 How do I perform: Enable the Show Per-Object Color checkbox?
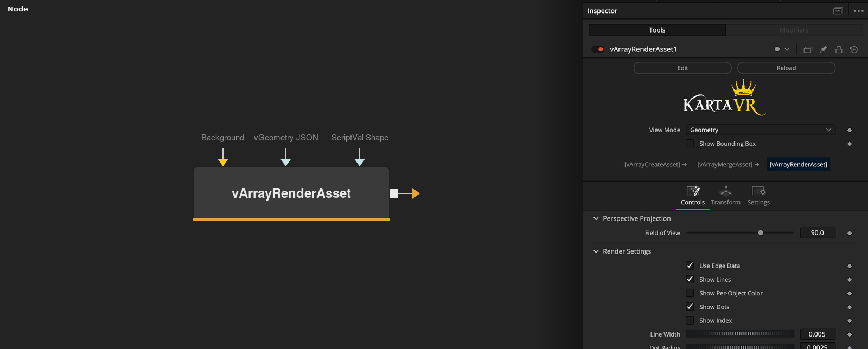pos(690,293)
